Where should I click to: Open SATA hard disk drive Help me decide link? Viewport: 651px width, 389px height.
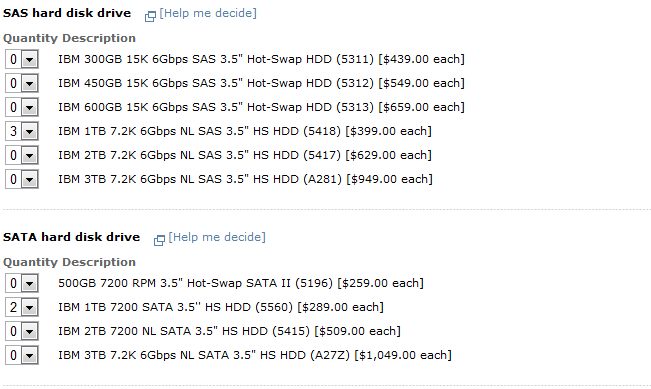[217, 237]
